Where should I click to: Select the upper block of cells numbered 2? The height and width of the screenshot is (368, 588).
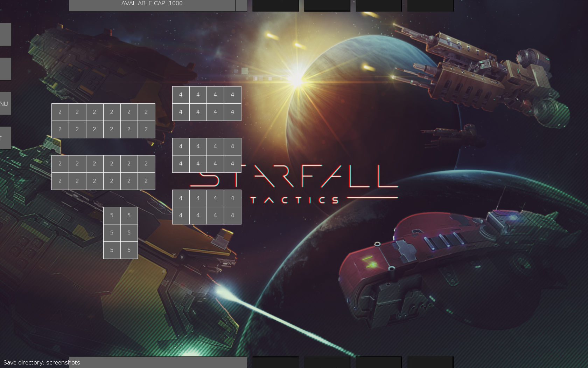103,121
